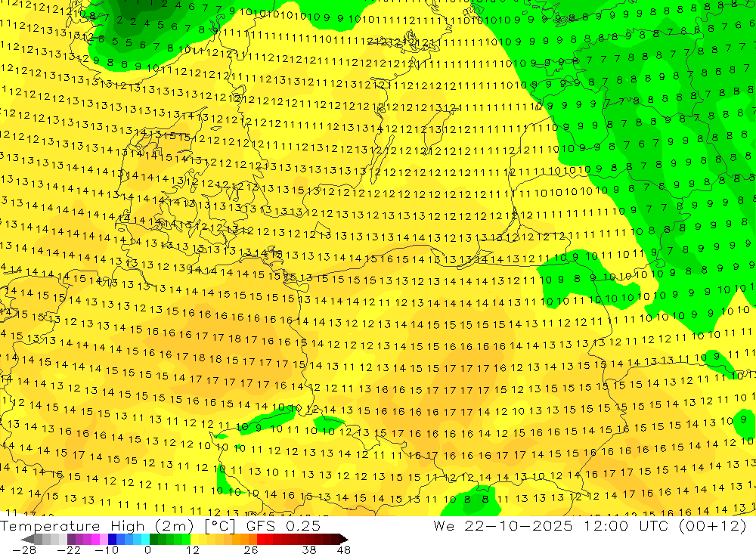Click the "GFS" model name
Image resolution: width=756 pixels, height=554 pixels.
click(261, 526)
